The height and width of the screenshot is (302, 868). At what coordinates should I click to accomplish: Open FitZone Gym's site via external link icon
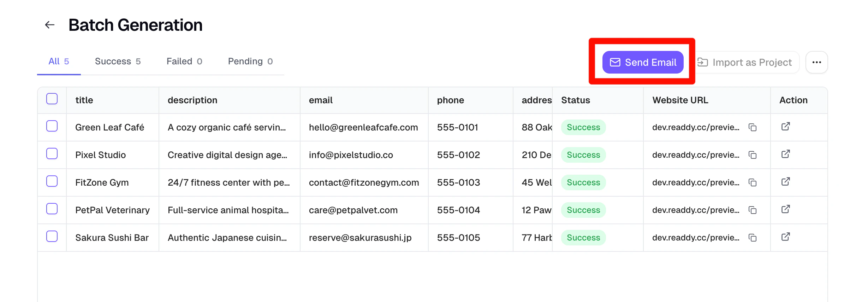click(785, 182)
